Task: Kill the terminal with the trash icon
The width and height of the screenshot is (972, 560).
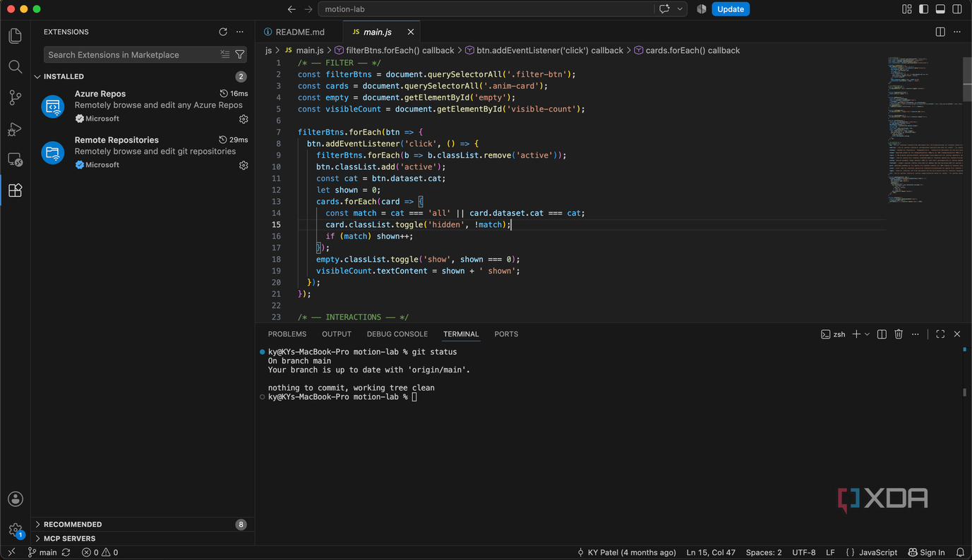Action: point(899,334)
